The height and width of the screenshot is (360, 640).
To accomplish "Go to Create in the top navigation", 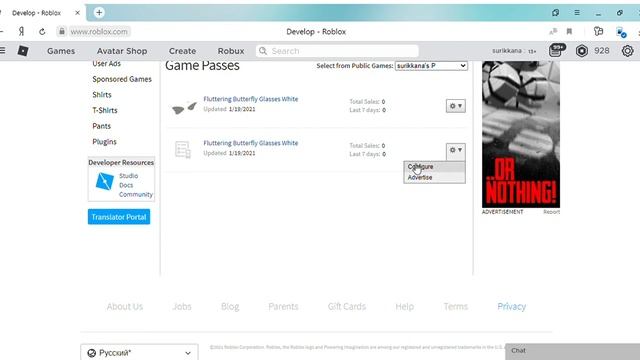I will pyautogui.click(x=182, y=51).
